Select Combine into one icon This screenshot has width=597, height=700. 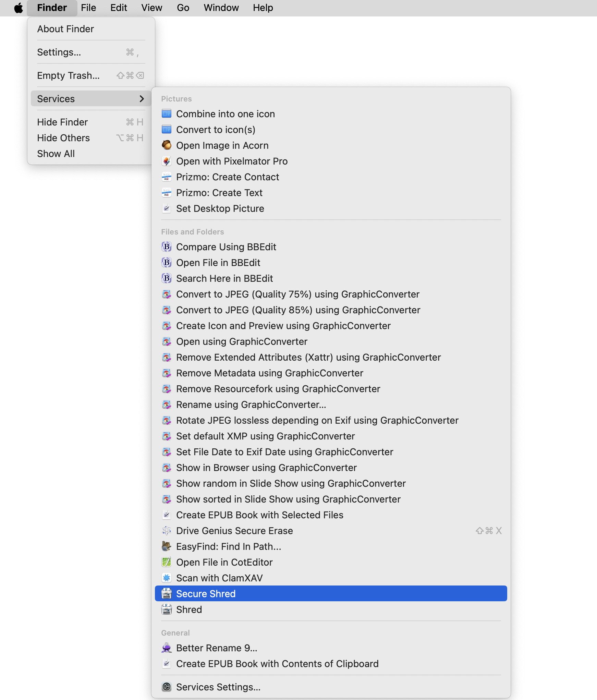331,114
